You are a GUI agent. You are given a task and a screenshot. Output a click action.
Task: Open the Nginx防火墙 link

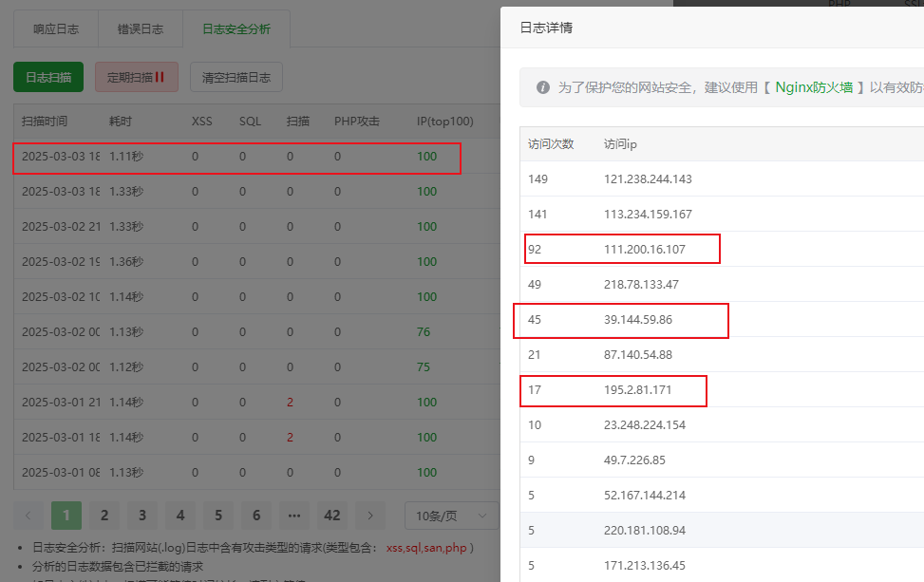coord(814,87)
